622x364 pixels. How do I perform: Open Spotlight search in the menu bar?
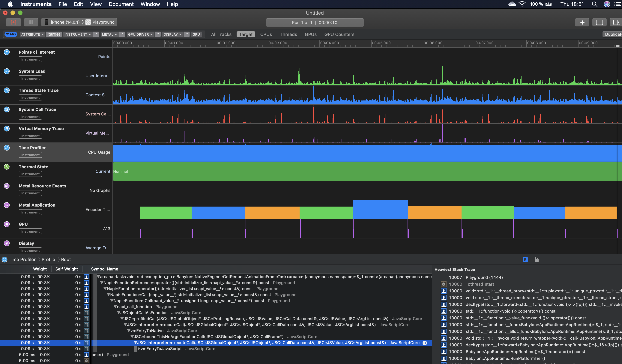pos(594,4)
